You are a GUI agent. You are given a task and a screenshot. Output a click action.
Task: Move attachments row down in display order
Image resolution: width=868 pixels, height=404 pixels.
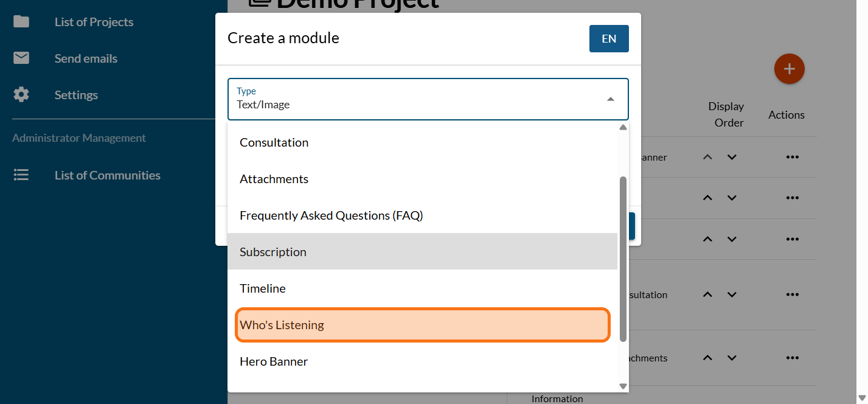pos(732,358)
